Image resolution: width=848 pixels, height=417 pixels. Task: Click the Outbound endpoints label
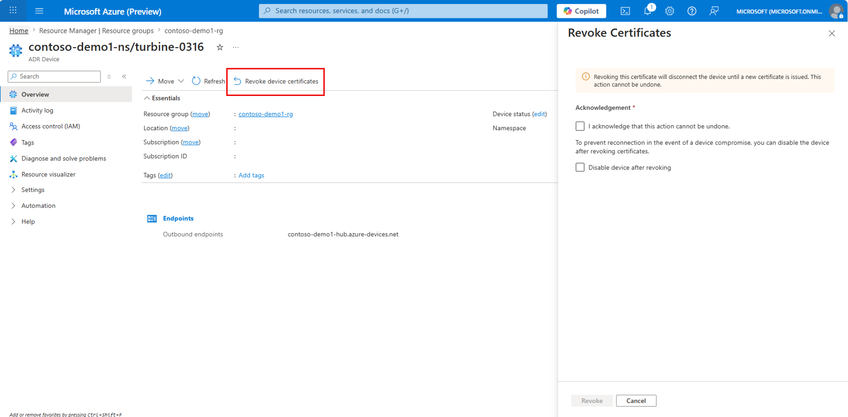pyautogui.click(x=193, y=235)
